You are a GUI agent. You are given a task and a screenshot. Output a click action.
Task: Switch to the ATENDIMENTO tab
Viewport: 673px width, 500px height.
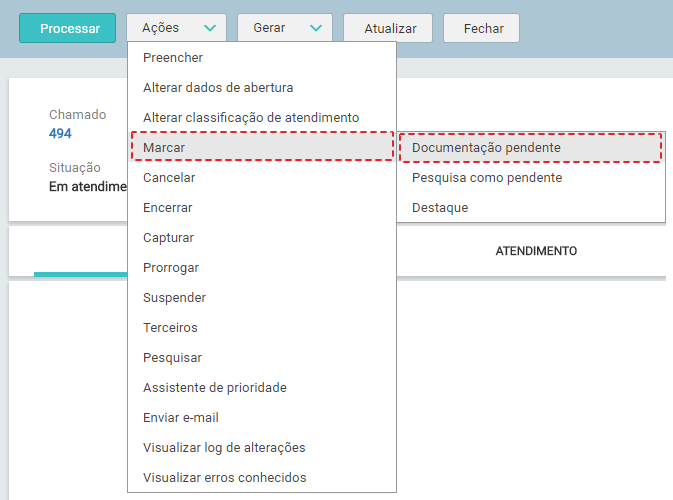pyautogui.click(x=536, y=251)
